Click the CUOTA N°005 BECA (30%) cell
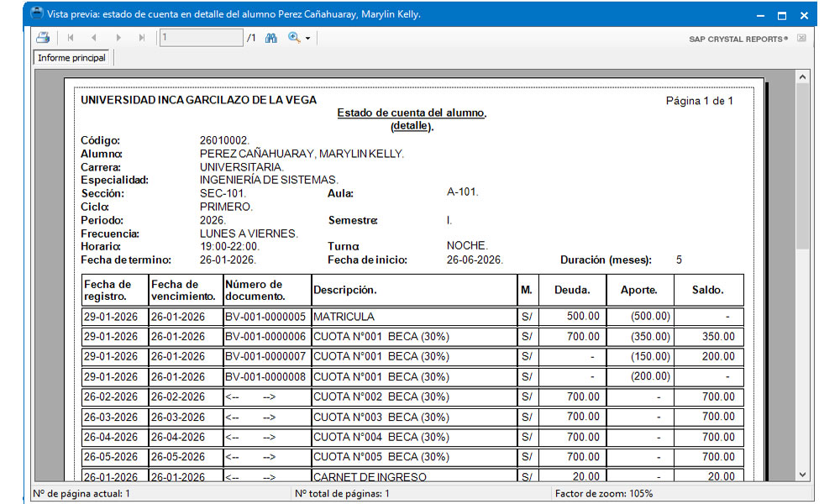 pyautogui.click(x=414, y=457)
